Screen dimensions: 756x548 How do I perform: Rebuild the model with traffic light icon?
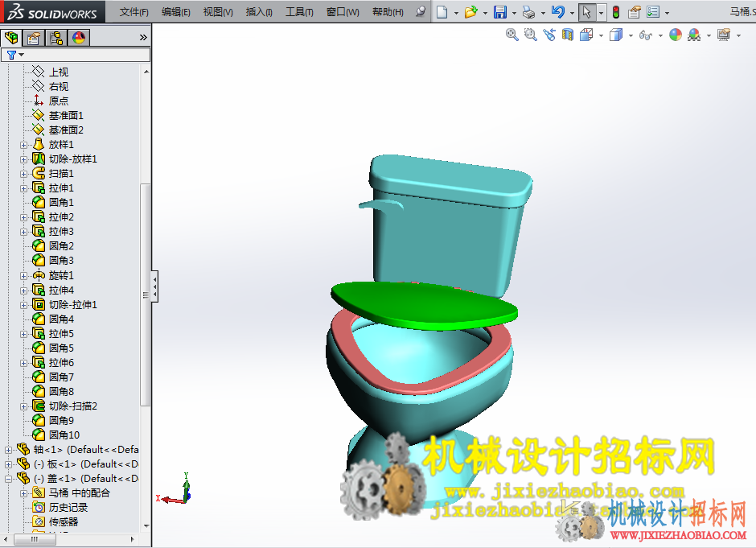click(x=616, y=12)
